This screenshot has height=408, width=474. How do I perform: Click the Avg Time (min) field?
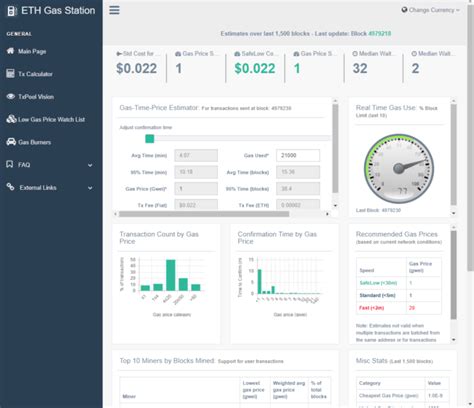196,155
